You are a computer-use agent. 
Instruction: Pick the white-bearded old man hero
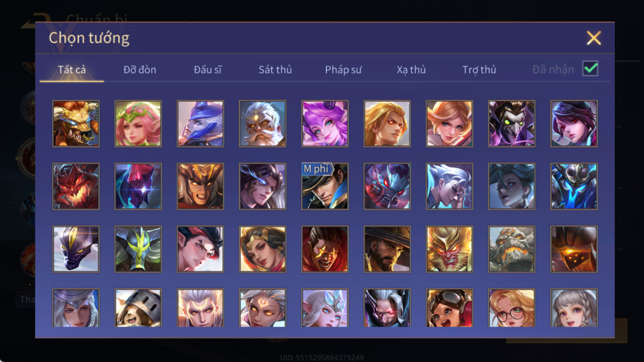click(x=263, y=124)
